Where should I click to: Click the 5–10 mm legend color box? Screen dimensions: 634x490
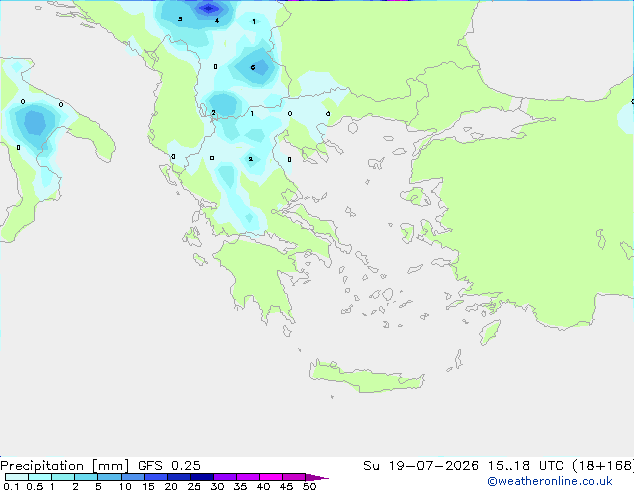(110, 477)
